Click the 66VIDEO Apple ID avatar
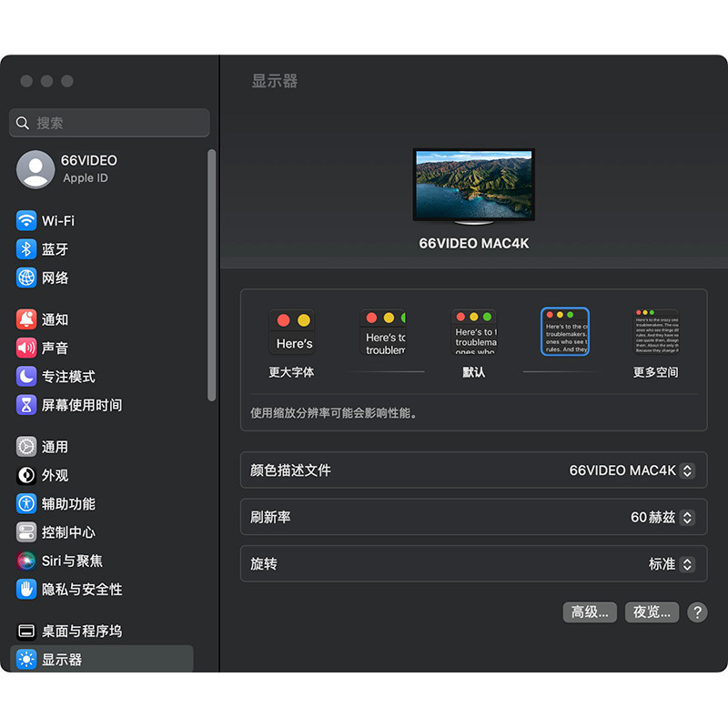728x728 pixels. pos(35,169)
